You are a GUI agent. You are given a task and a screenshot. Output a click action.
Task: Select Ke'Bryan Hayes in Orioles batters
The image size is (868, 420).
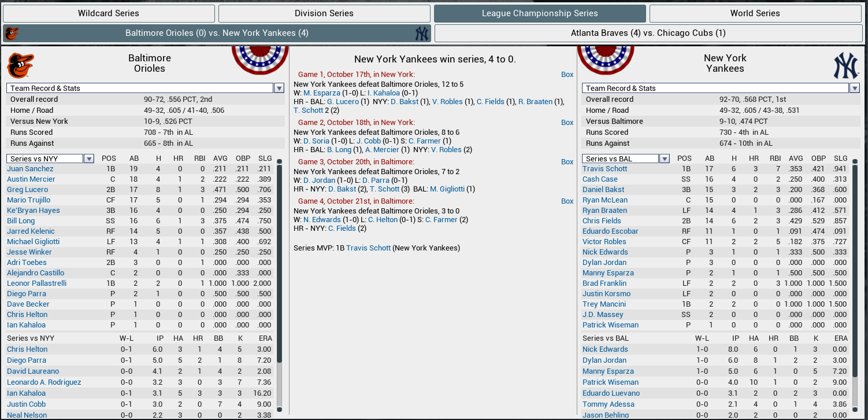[x=34, y=211]
